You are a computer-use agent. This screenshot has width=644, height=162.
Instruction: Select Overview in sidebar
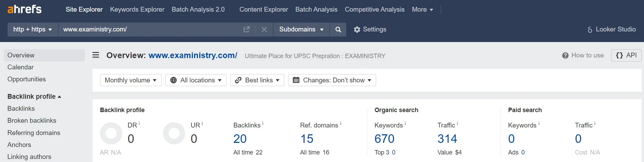(44, 55)
